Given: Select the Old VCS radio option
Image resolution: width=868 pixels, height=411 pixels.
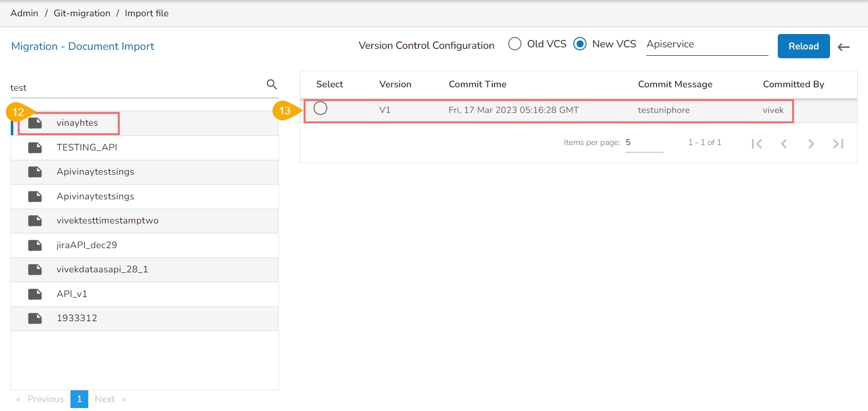Looking at the screenshot, I should (515, 44).
